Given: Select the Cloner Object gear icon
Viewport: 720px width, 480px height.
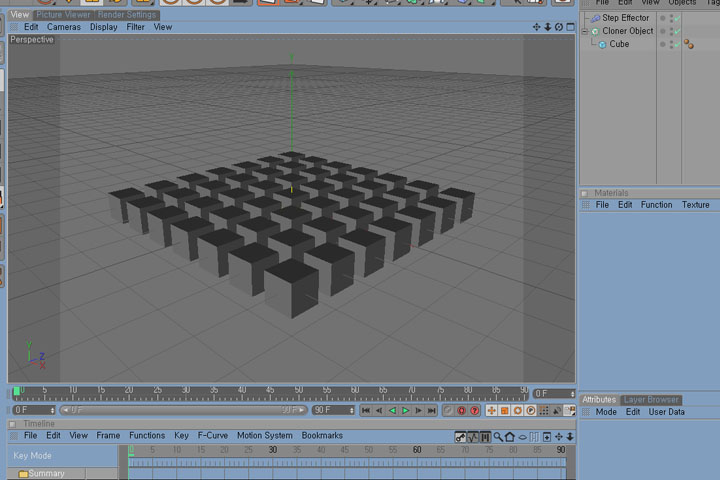Looking at the screenshot, I should point(596,31).
